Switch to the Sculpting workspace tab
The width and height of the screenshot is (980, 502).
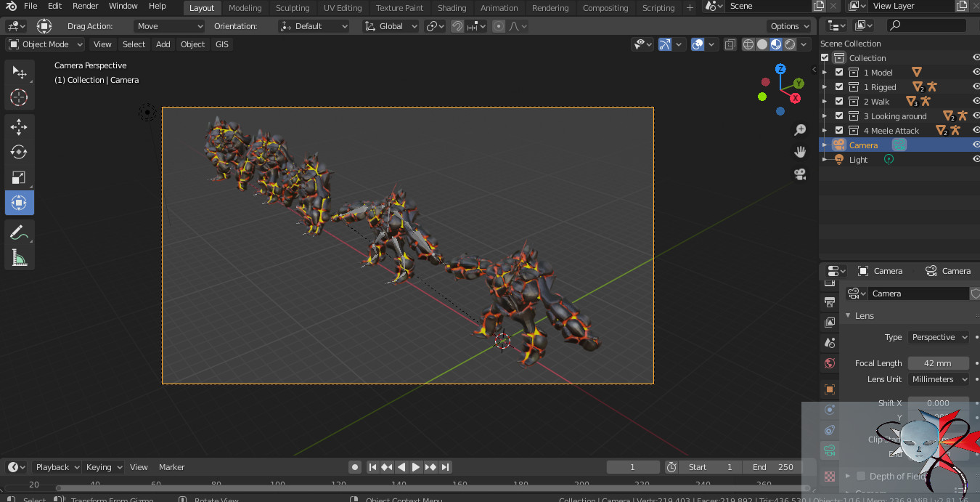tap(293, 8)
